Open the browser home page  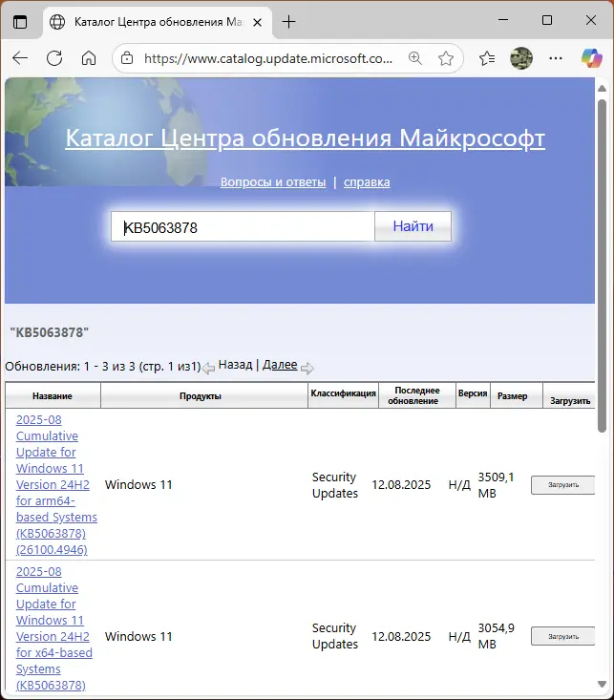coord(89,58)
